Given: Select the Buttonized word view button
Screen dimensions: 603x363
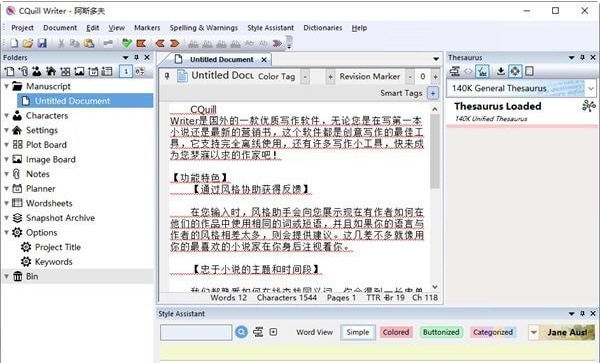Looking at the screenshot, I should click(441, 332).
